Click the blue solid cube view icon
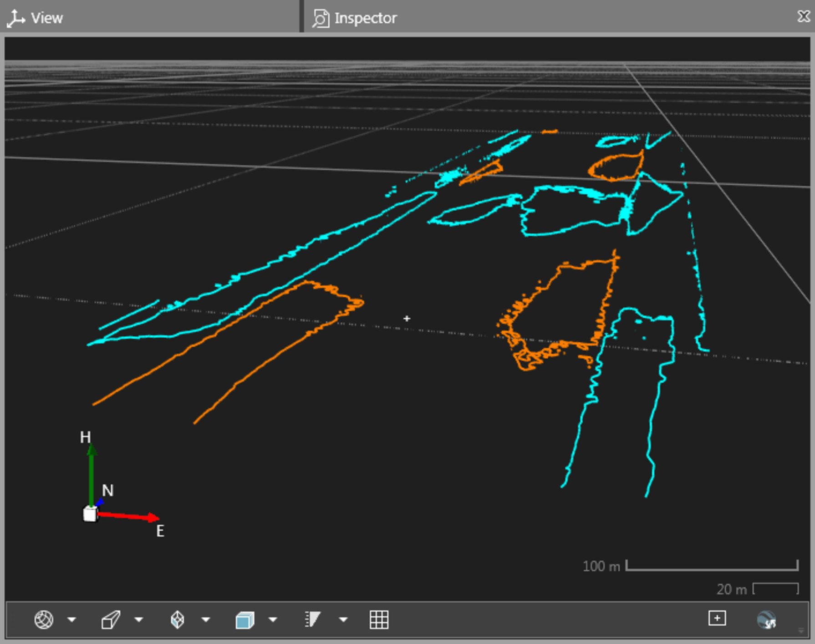 click(x=244, y=620)
